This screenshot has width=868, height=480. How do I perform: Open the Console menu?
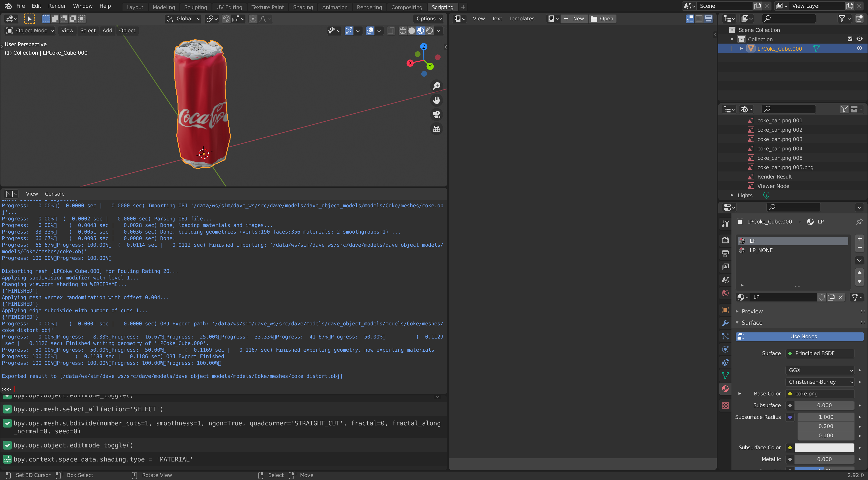pos(55,194)
